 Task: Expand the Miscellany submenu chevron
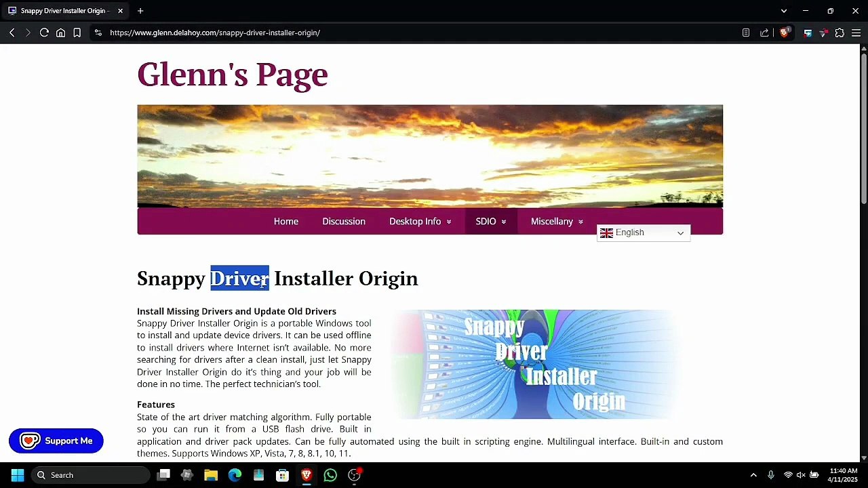pyautogui.click(x=580, y=222)
